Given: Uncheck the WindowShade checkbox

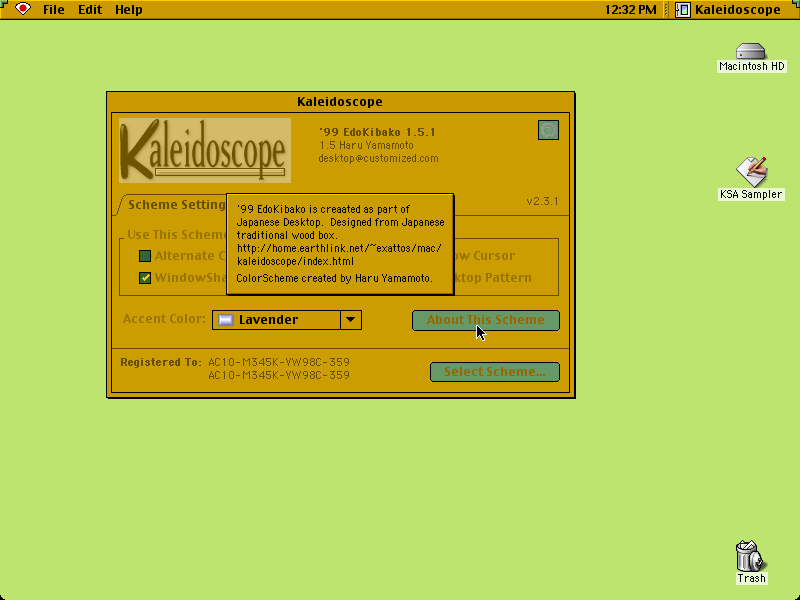Looking at the screenshot, I should pos(145,278).
